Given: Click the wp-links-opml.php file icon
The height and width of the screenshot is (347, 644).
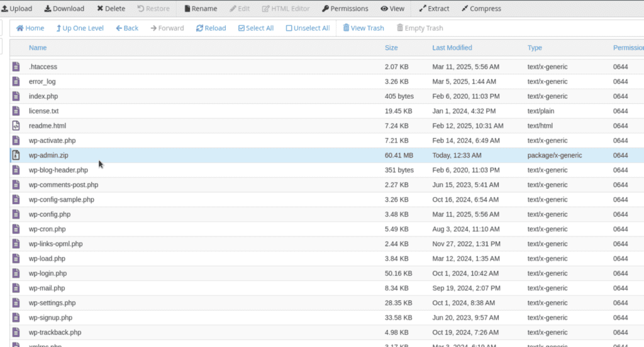Looking at the screenshot, I should (16, 244).
